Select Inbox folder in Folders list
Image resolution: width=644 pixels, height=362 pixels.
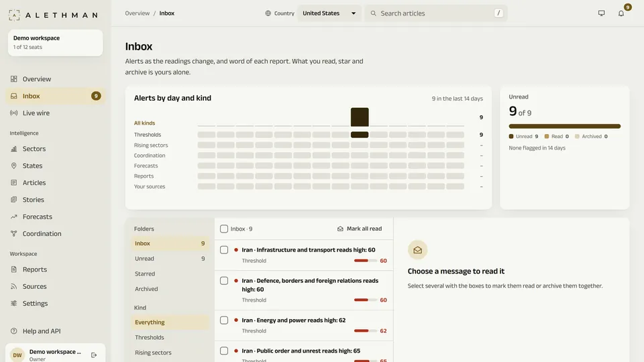click(170, 243)
